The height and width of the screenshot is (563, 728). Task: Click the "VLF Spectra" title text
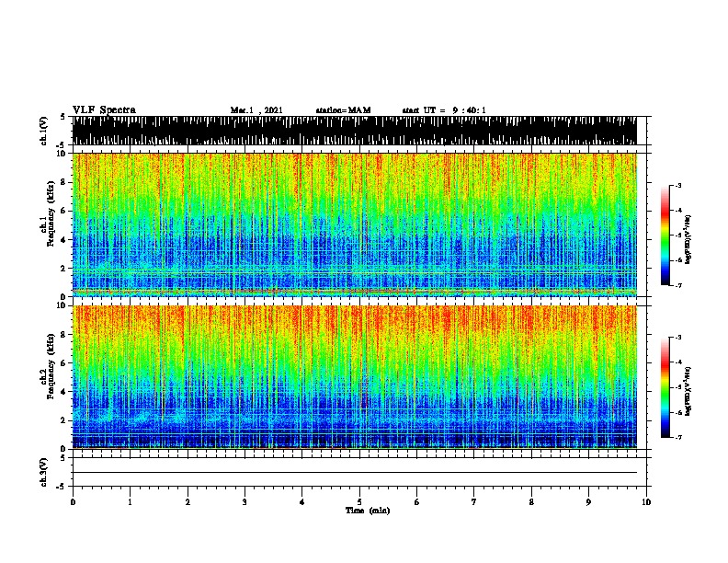104,110
